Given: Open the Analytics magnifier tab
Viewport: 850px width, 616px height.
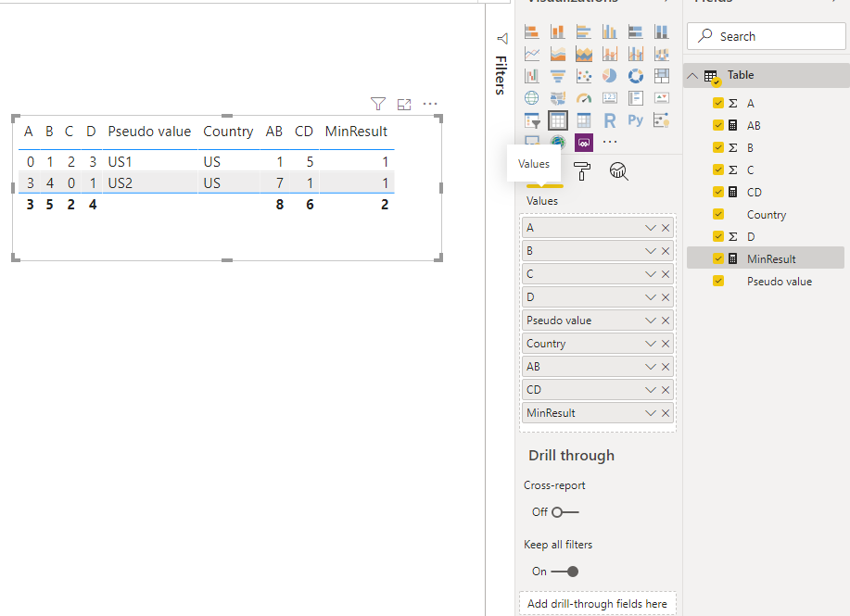Looking at the screenshot, I should tap(618, 171).
